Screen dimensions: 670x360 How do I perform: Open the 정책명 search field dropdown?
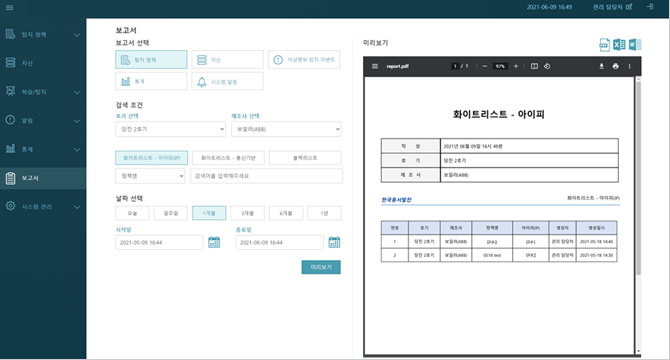pos(150,176)
